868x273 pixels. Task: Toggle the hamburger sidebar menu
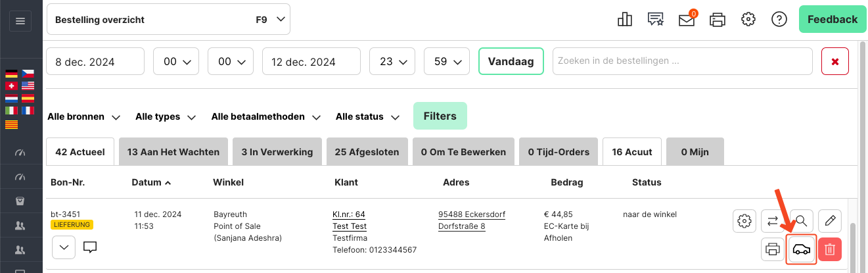tap(20, 21)
